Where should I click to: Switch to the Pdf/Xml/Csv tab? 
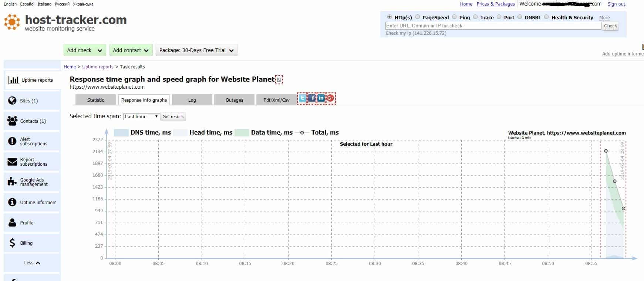point(277,100)
